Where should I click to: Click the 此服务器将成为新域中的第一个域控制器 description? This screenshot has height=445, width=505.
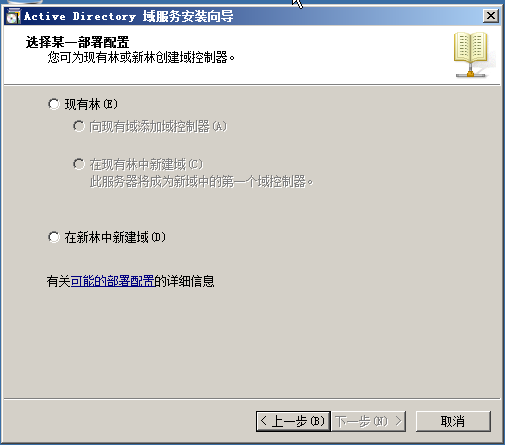point(201,182)
